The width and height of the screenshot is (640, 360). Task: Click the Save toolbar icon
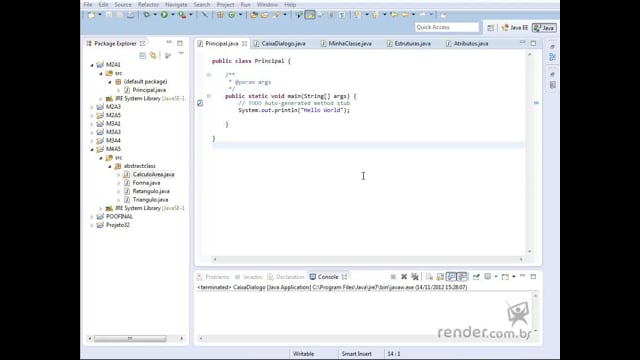point(109,15)
